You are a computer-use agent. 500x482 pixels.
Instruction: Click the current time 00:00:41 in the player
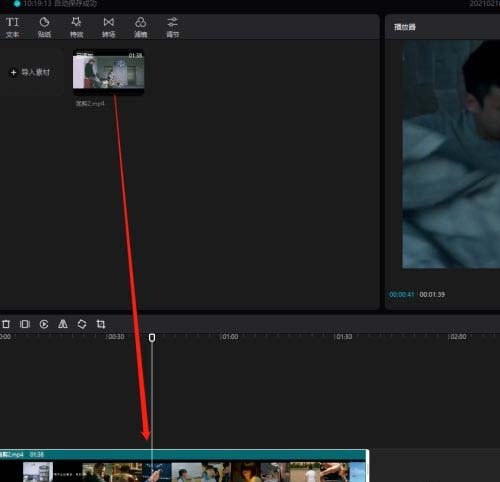pyautogui.click(x=401, y=295)
